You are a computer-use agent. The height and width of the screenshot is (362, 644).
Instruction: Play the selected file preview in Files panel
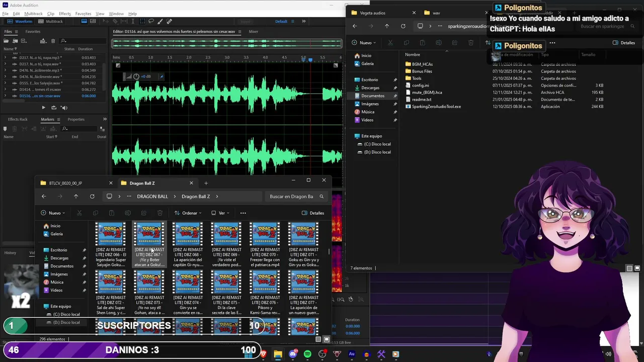(43, 107)
